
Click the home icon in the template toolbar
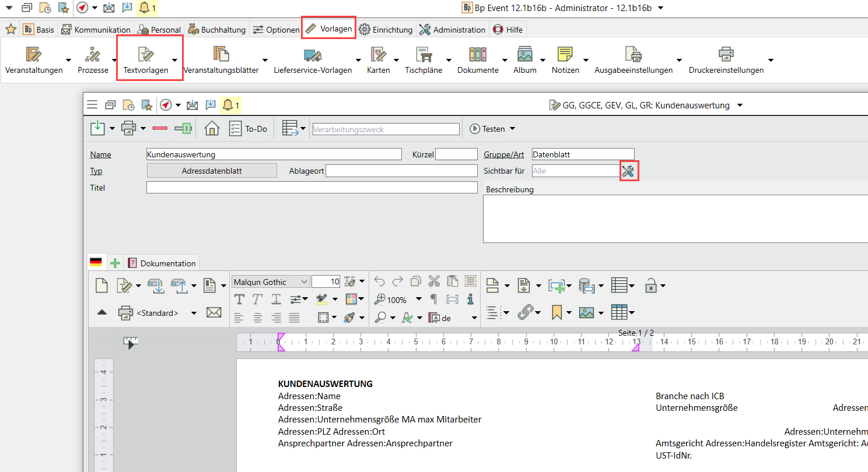point(212,129)
